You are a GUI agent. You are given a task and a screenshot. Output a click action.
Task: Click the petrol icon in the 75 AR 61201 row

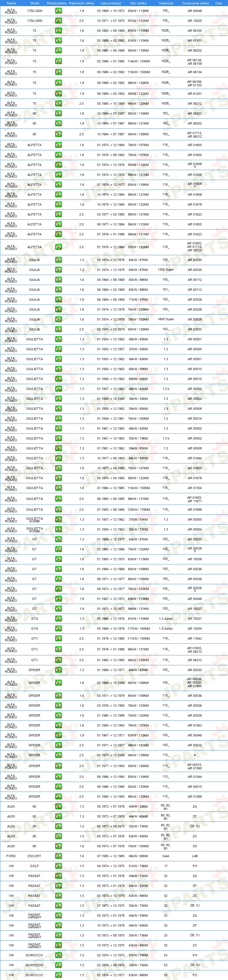point(58,94)
